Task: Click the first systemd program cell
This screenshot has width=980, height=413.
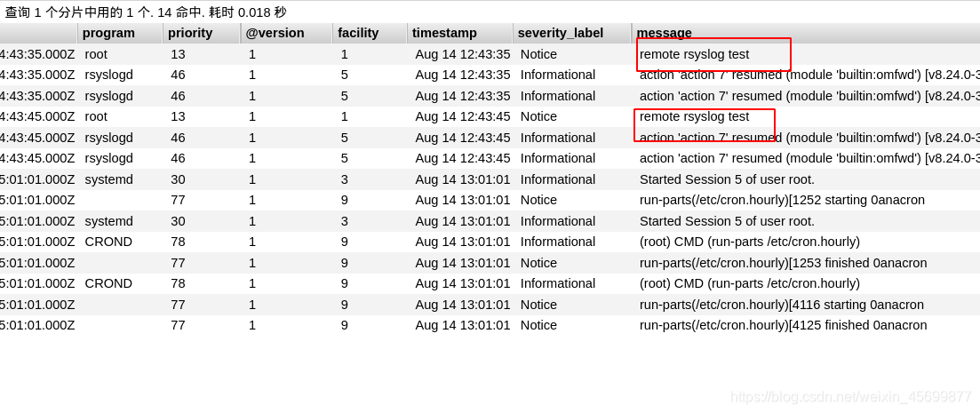Action: click(x=108, y=179)
